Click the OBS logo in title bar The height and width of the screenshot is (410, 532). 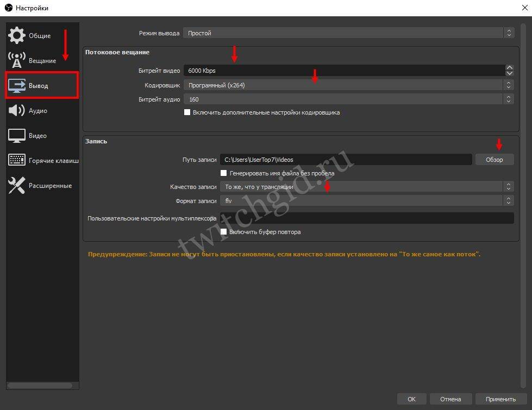click(x=8, y=8)
